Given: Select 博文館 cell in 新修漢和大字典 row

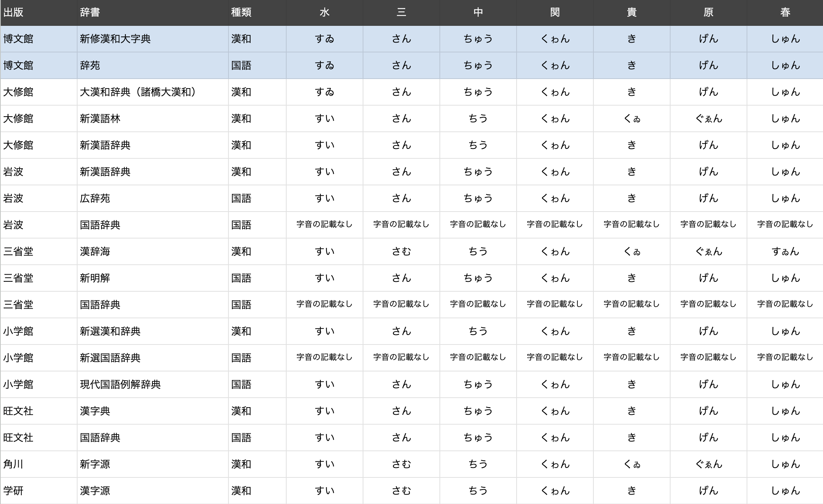Looking at the screenshot, I should (x=38, y=39).
